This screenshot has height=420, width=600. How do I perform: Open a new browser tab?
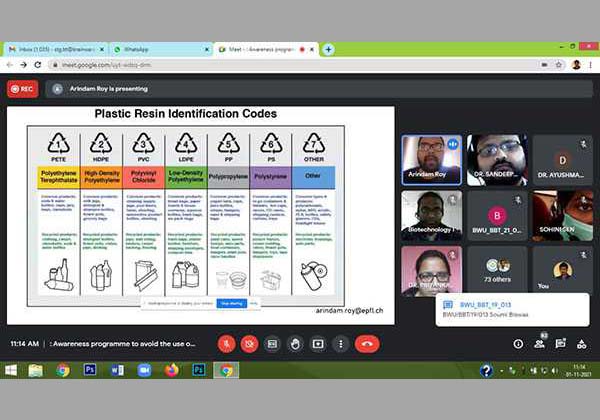point(328,48)
